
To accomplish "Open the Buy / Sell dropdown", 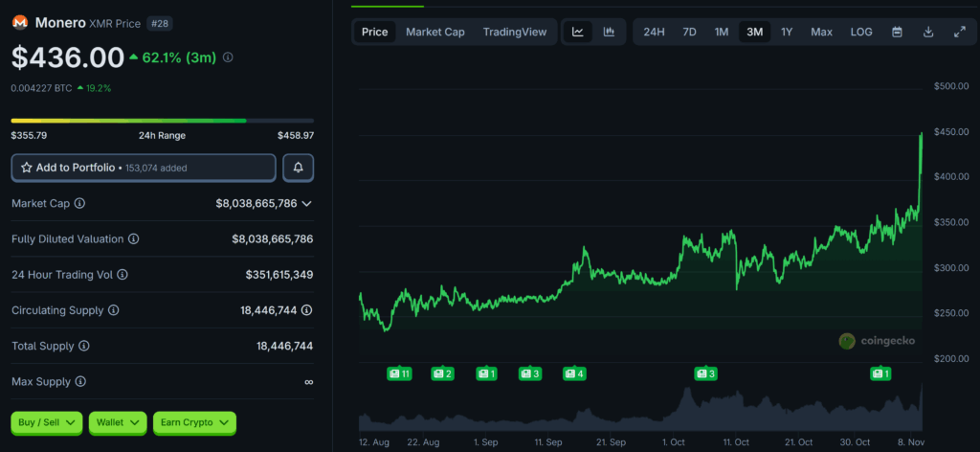I will point(46,422).
